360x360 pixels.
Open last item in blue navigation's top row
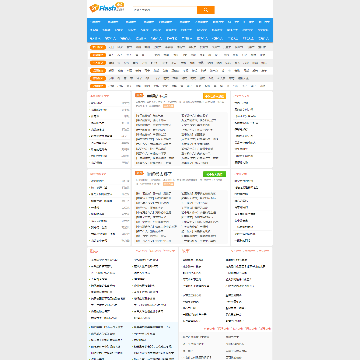click(x=264, y=22)
